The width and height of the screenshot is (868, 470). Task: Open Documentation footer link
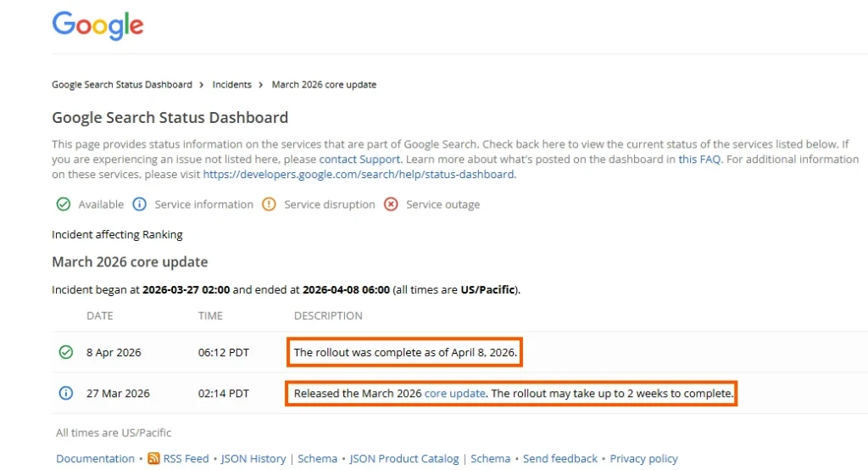click(x=95, y=459)
